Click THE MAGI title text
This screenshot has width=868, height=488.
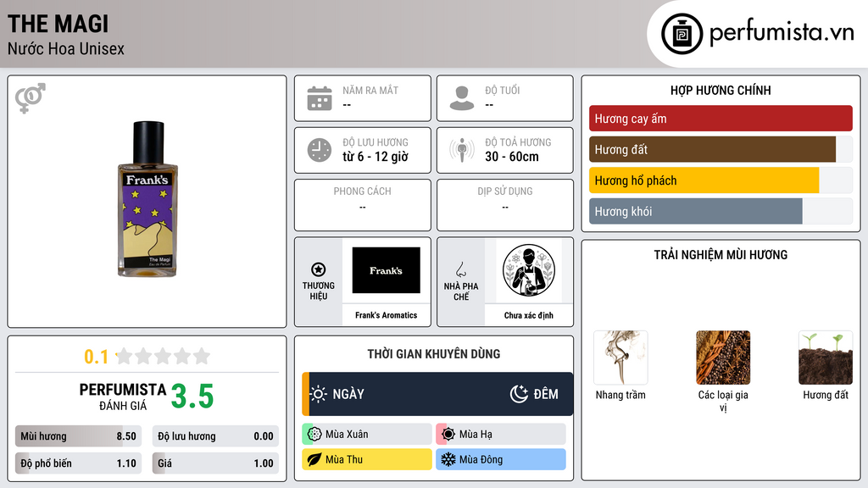click(58, 24)
